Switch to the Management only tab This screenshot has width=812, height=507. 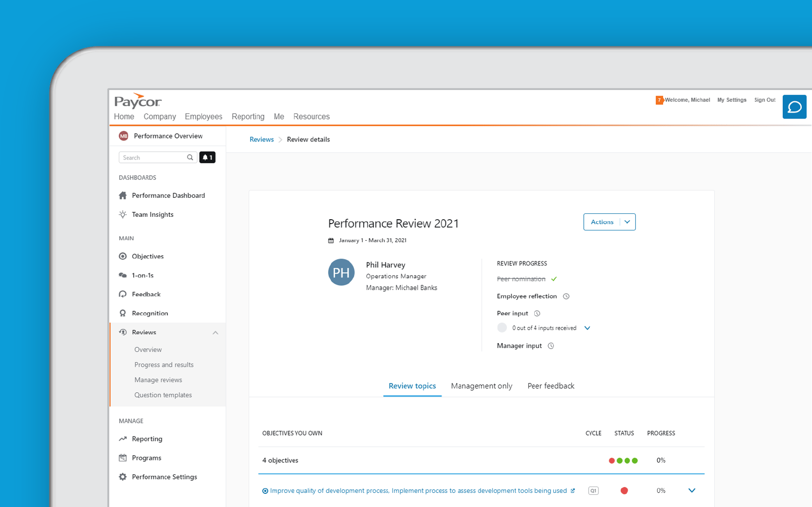pyautogui.click(x=482, y=386)
